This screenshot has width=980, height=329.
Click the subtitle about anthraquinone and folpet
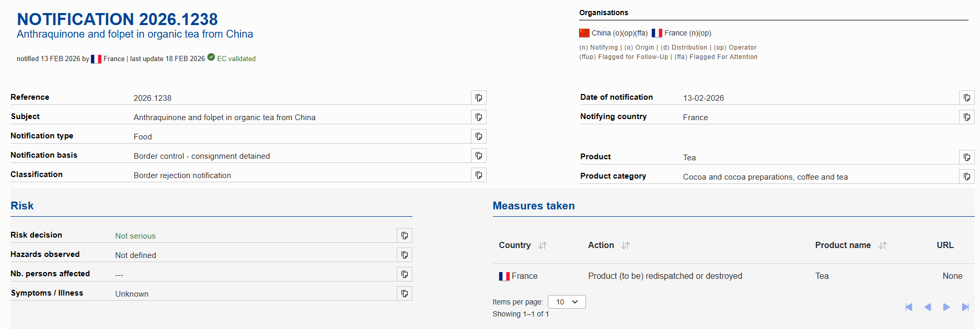(x=135, y=34)
